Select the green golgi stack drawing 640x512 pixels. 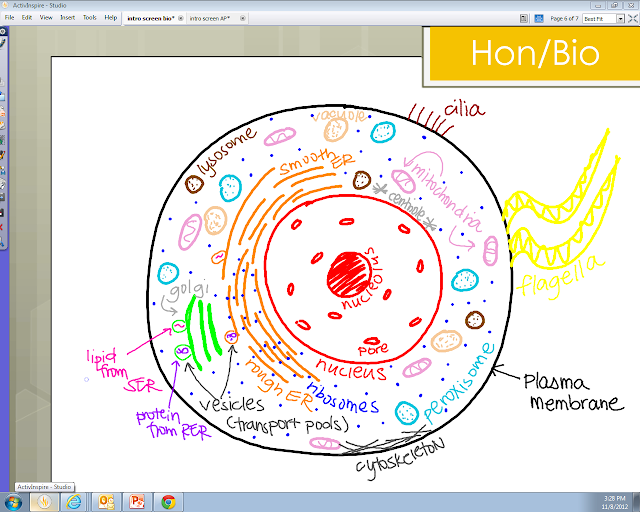pyautogui.click(x=203, y=333)
